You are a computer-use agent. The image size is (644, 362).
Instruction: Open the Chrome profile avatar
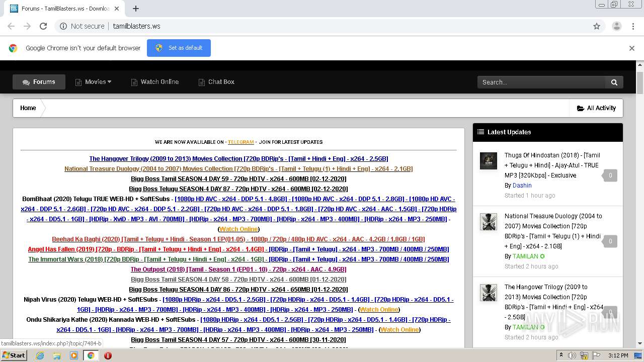click(x=617, y=26)
